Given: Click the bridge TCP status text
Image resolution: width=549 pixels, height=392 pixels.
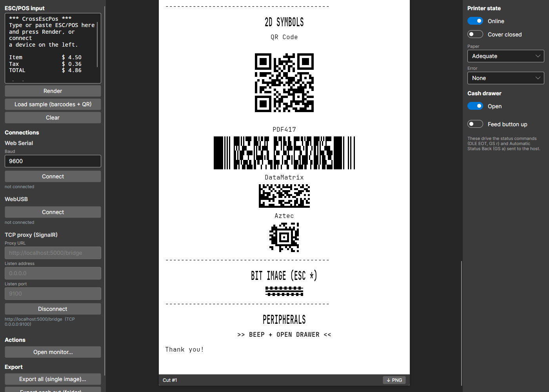Looking at the screenshot, I should 40,321.
